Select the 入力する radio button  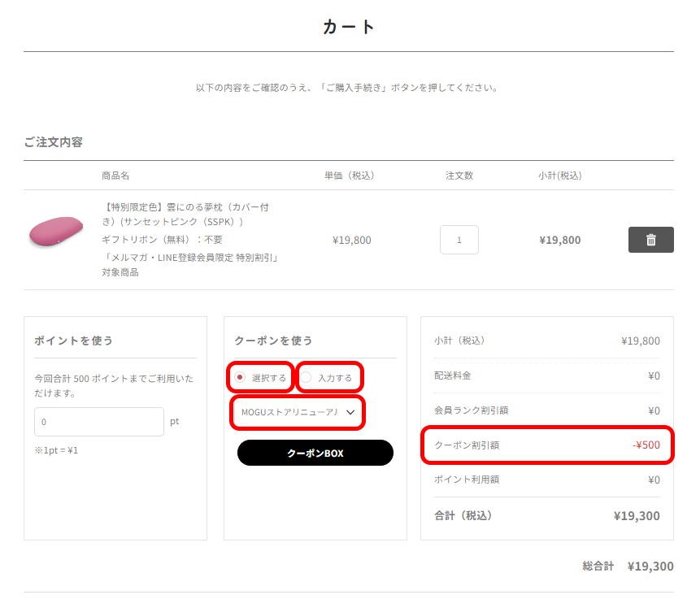point(306,378)
